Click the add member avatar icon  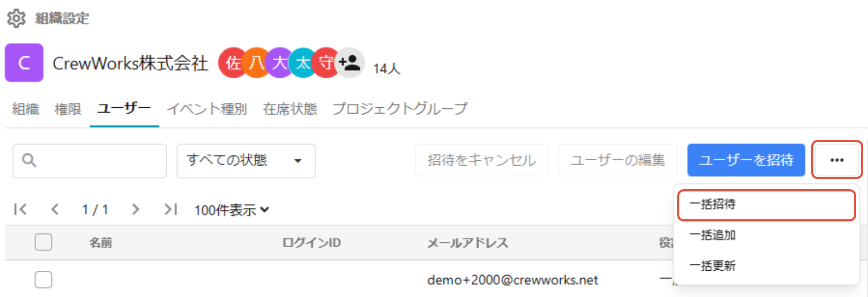350,63
